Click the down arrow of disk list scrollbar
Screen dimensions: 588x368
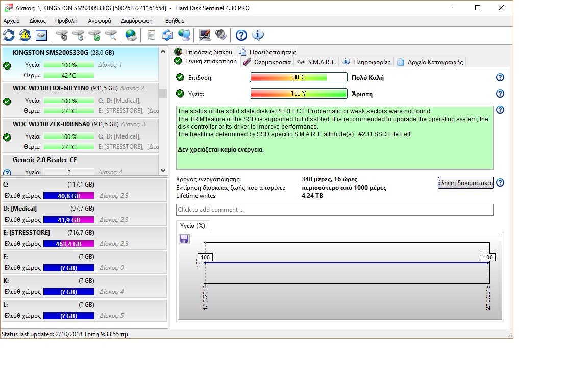click(x=163, y=171)
